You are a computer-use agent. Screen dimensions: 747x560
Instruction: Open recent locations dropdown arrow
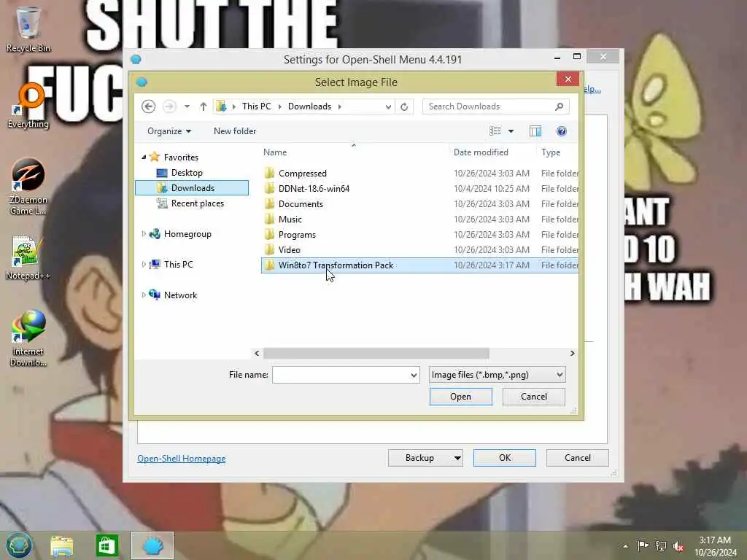(187, 106)
